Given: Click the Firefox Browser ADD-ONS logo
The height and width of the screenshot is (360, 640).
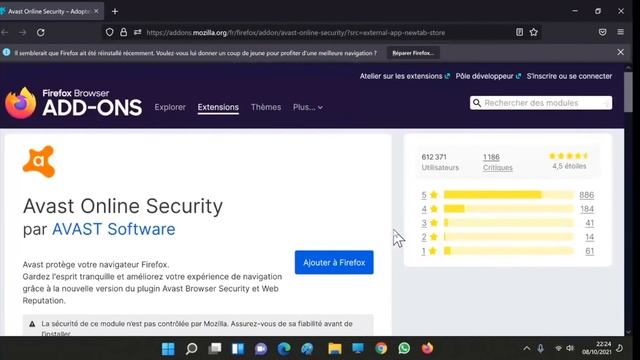Looking at the screenshot, I should [74, 103].
